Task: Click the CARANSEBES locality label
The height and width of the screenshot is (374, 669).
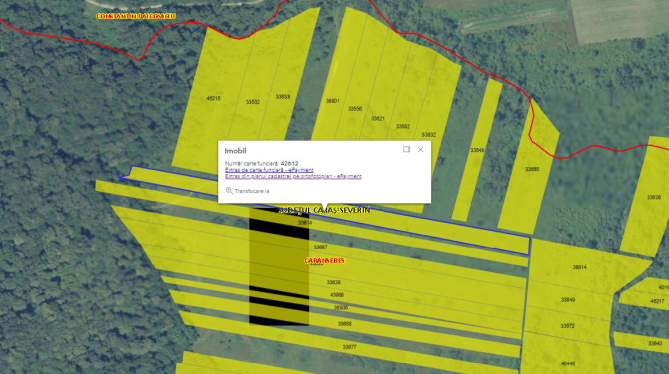Action: [x=324, y=261]
